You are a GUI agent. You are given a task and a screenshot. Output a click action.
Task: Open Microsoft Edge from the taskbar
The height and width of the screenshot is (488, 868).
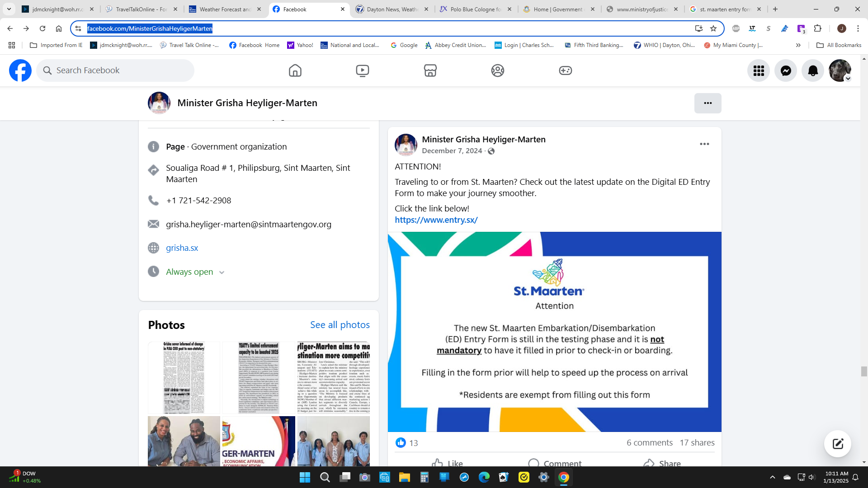click(484, 477)
